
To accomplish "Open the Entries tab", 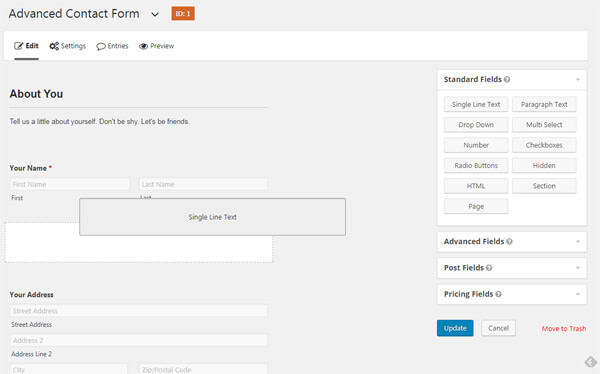I will 112,46.
